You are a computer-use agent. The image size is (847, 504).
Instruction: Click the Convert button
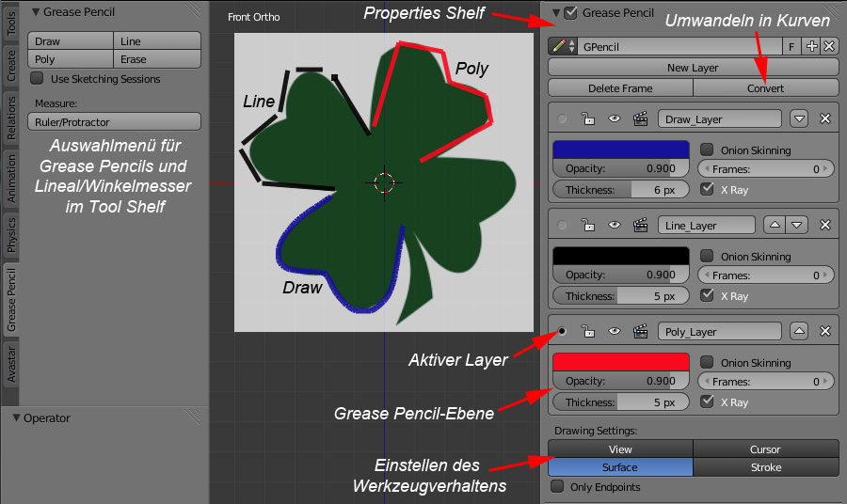click(765, 88)
